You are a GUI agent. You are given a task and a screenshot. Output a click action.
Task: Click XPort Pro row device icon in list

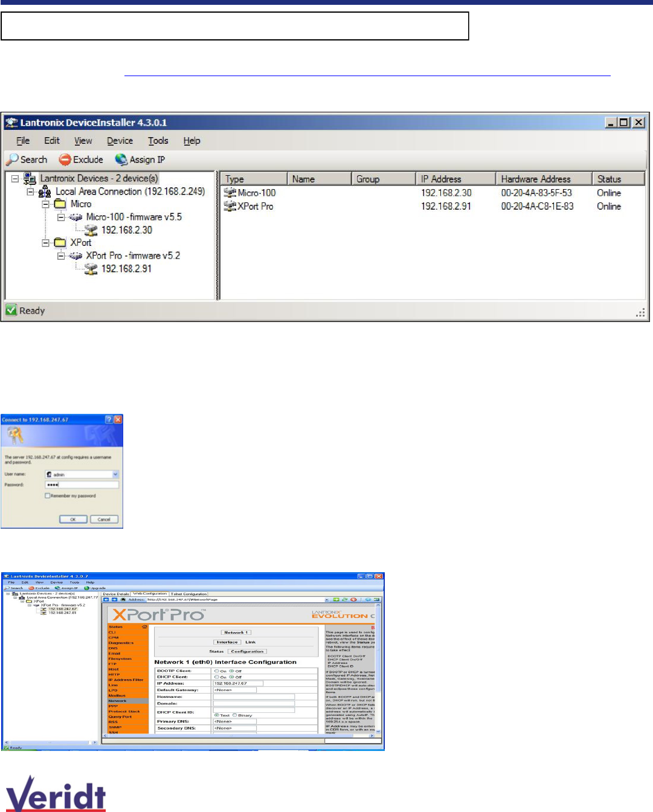pyautogui.click(x=230, y=206)
